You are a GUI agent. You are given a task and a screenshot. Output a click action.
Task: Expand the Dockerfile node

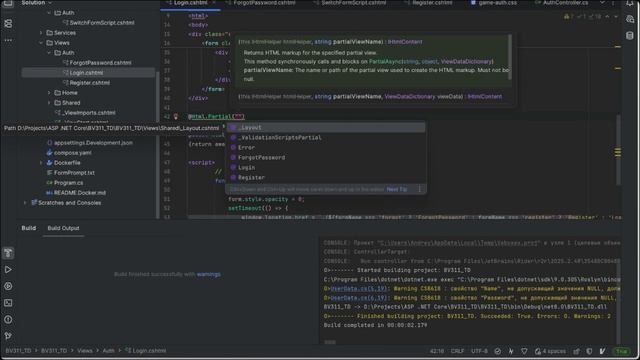(41, 163)
